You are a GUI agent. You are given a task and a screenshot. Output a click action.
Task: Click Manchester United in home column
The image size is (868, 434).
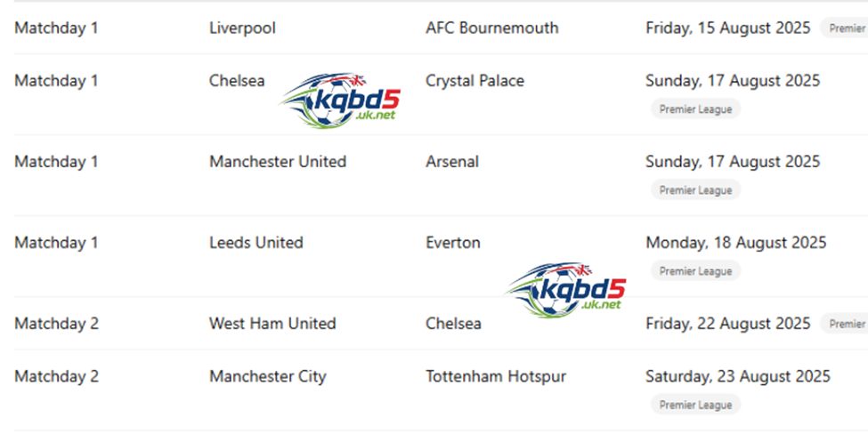click(277, 162)
